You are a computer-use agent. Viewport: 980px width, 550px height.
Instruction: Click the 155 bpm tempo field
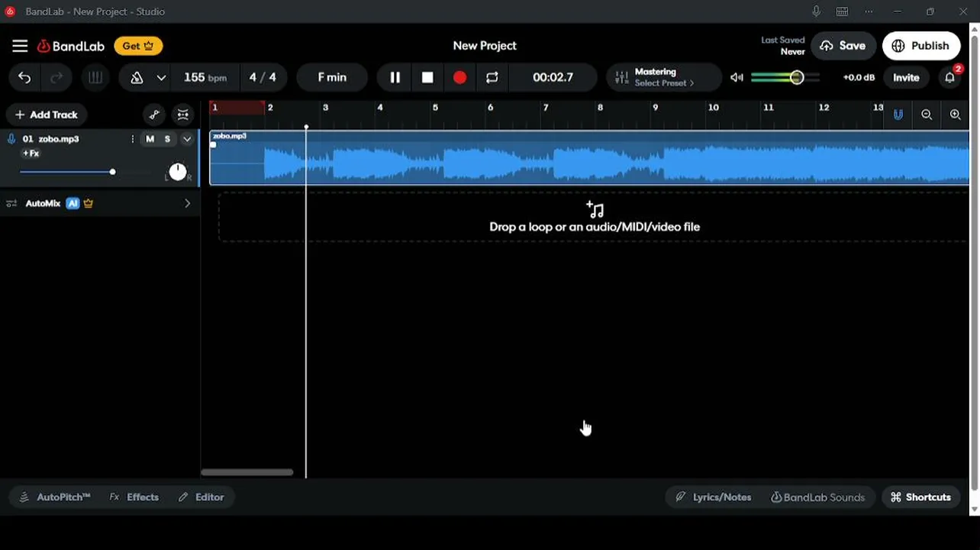205,77
